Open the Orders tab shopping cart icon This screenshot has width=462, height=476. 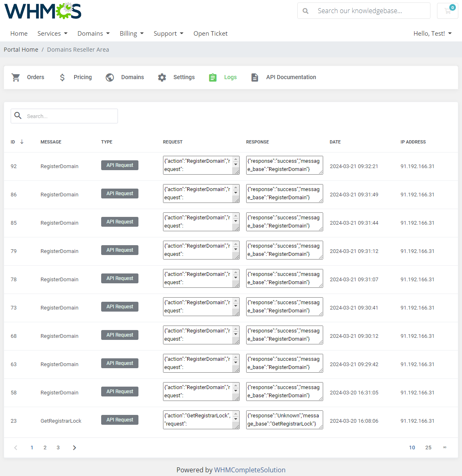(x=16, y=77)
